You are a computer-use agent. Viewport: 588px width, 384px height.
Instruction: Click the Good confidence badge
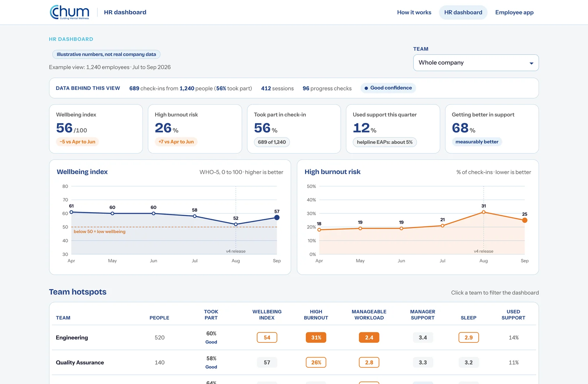(x=388, y=88)
